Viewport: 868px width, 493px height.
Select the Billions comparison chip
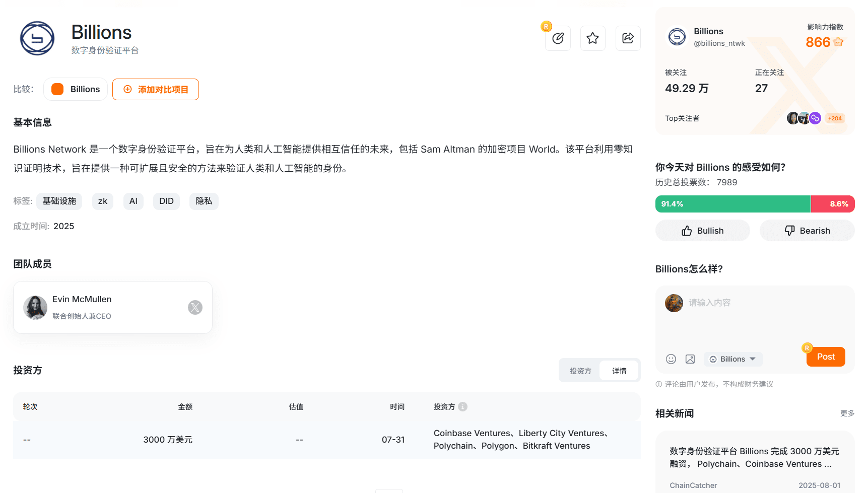(76, 89)
